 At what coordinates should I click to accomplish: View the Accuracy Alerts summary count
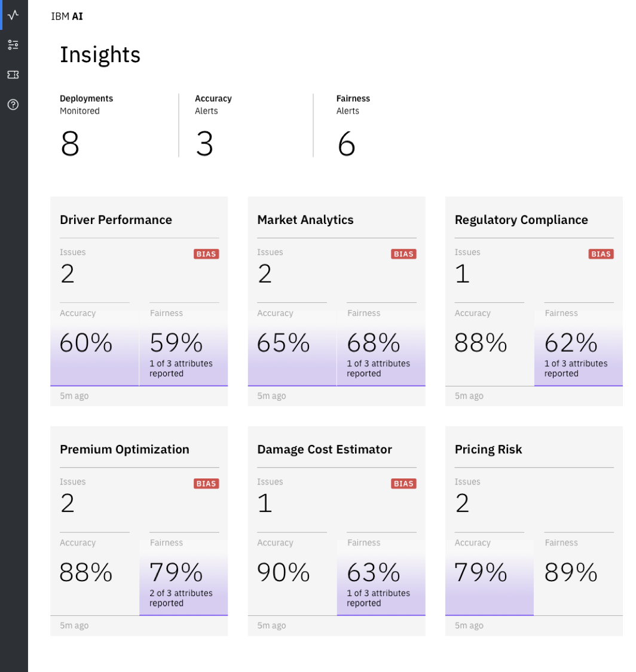pos(204,145)
